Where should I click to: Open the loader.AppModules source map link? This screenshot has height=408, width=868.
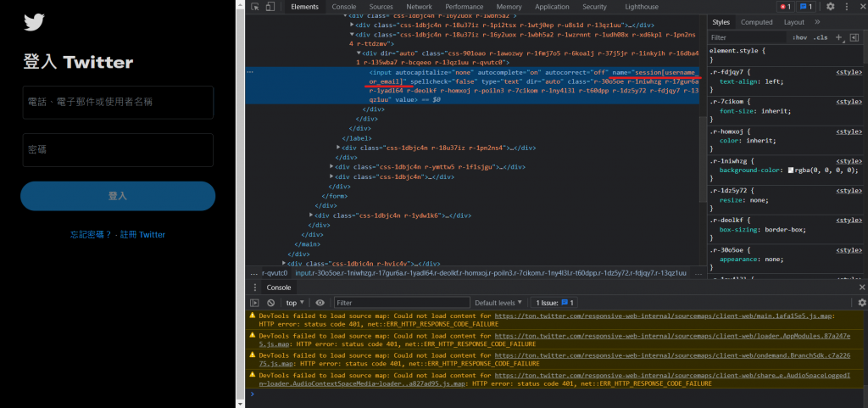tap(672, 336)
